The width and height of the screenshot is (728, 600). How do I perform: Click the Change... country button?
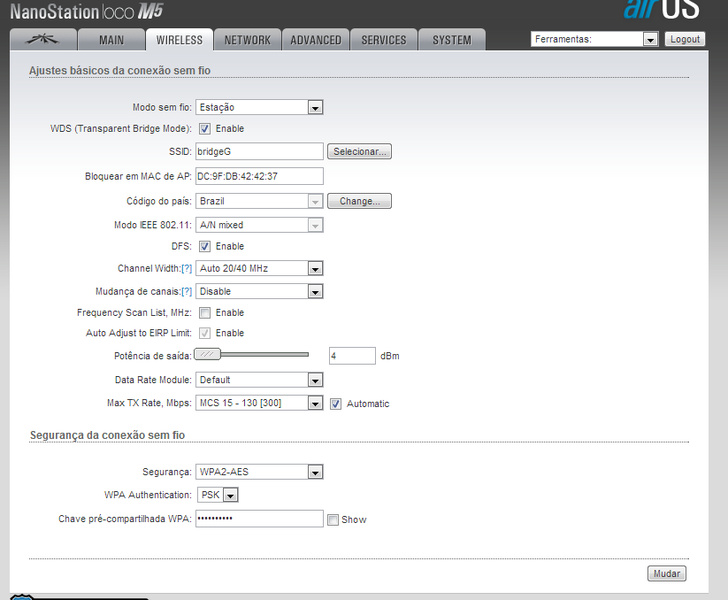359,201
